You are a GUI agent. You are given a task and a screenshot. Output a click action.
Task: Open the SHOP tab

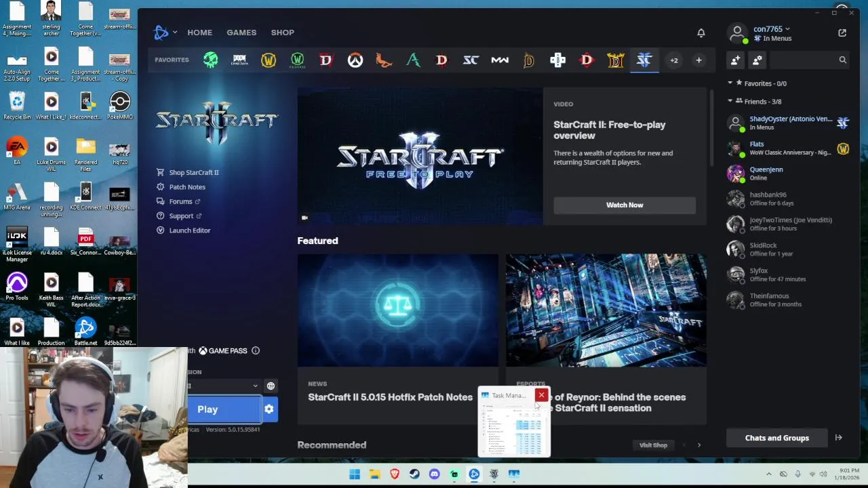pyautogui.click(x=283, y=33)
